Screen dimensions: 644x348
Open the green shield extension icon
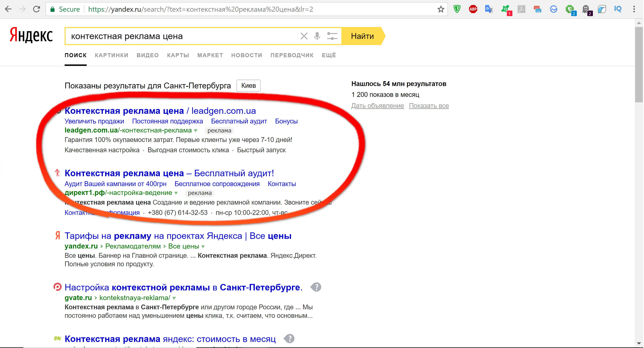coord(457,9)
